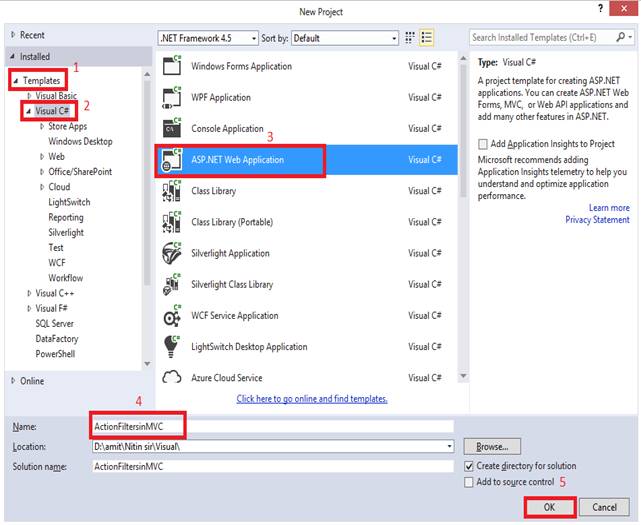This screenshot has height=525, width=641.
Task: Expand the Cloud node
Action: 42,187
